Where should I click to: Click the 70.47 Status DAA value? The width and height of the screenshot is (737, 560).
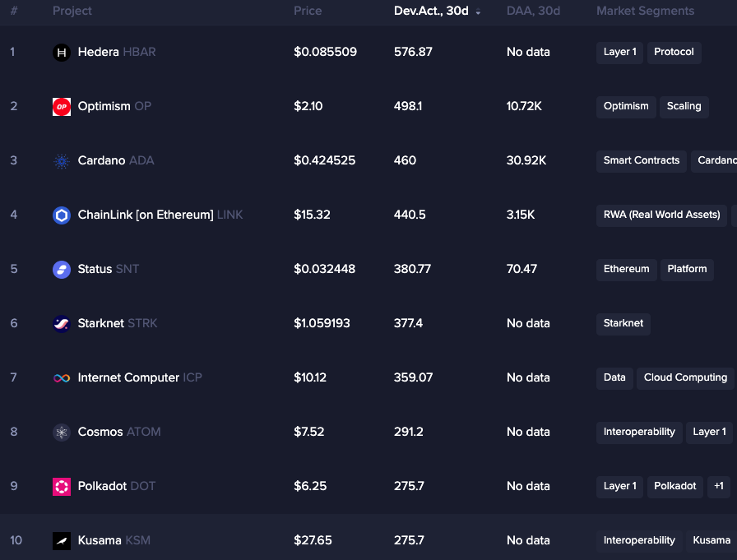tap(521, 269)
